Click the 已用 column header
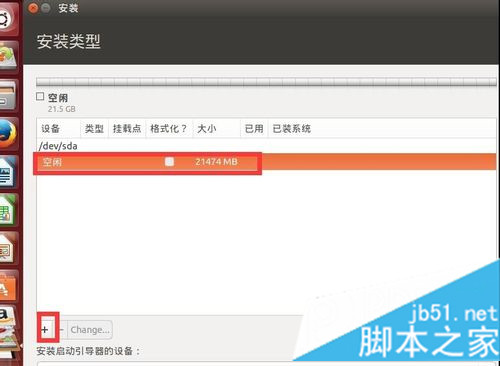The height and width of the screenshot is (366, 500). [254, 129]
